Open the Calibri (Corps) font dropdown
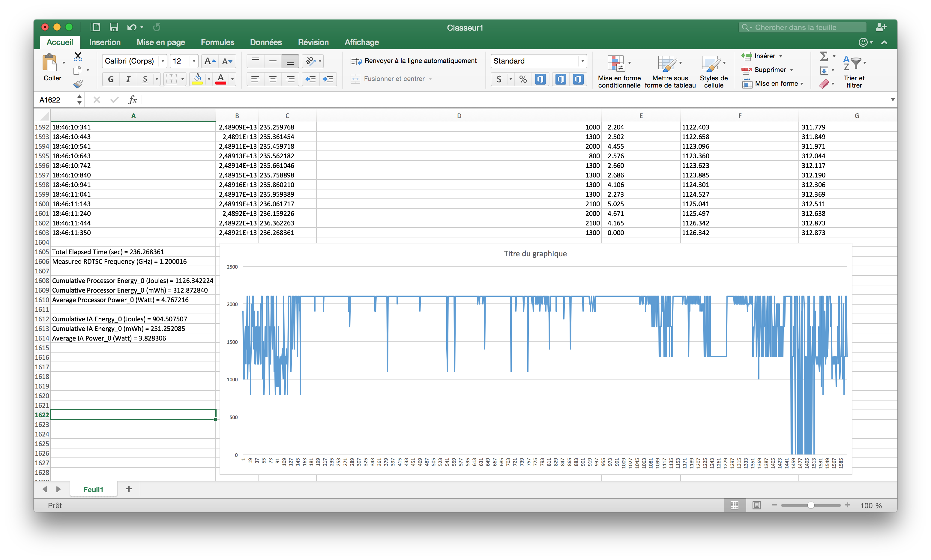This screenshot has height=560, width=931. [163, 61]
